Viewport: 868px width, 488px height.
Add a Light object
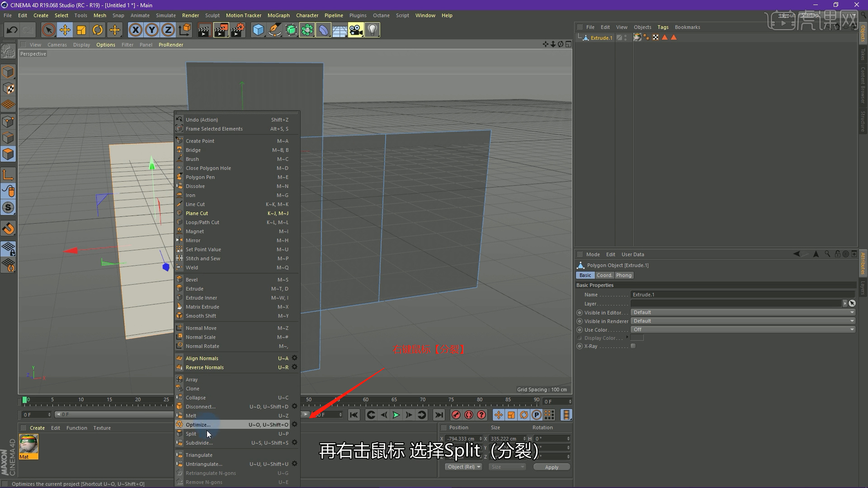[x=372, y=30]
